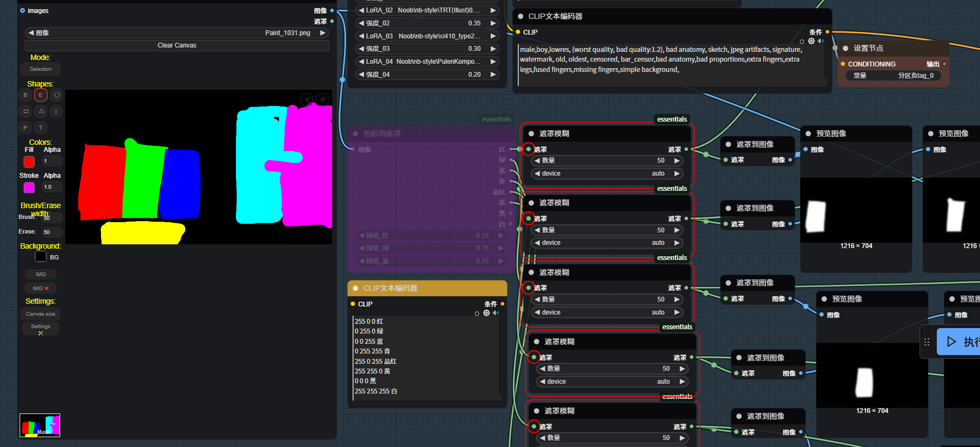Viewport: 980px width, 447px height.
Task: Open the magenta Stroke color swatch
Action: [x=29, y=188]
